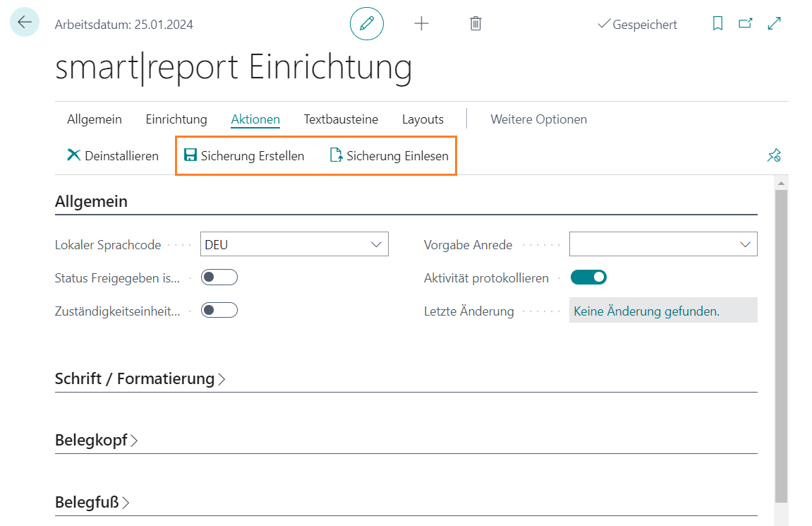Image resolution: width=812 pixels, height=526 pixels.
Task: Click the vertical scrollbar
Action: coord(780,339)
